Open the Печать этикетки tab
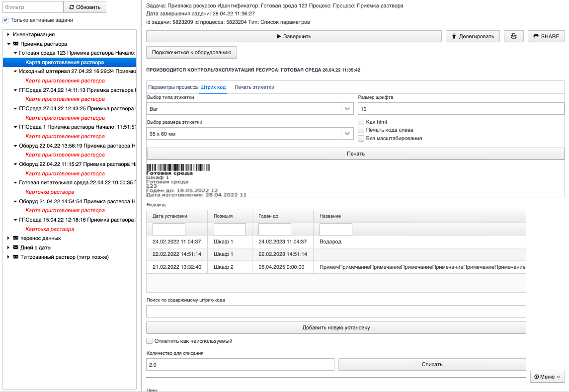This screenshot has width=569, height=392. pos(254,87)
